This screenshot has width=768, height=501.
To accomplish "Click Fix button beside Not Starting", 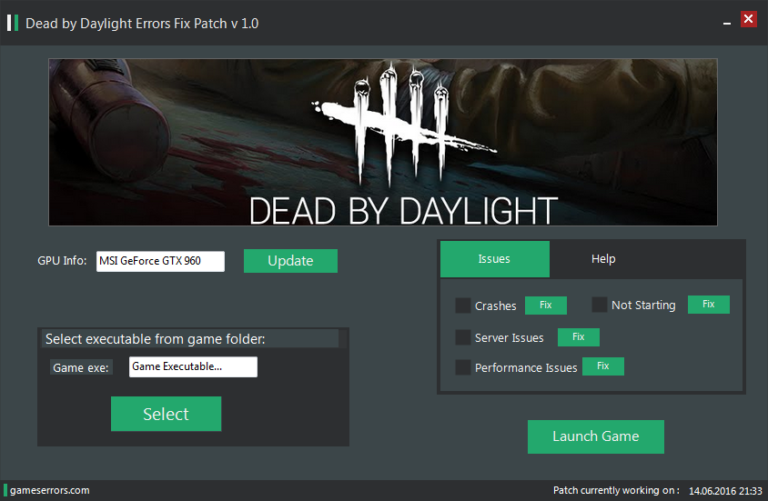I will pos(708,304).
